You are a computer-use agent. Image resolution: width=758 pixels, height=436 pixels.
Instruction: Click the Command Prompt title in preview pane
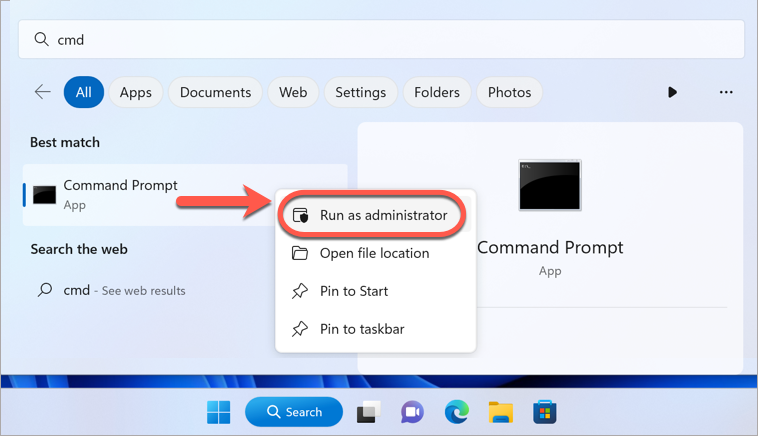[550, 247]
